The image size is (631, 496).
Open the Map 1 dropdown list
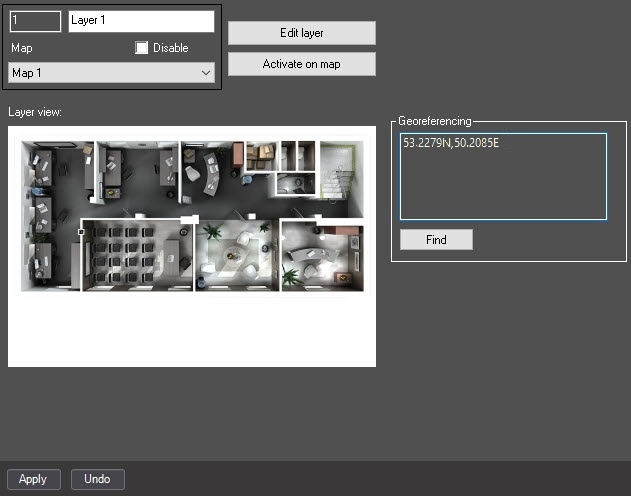click(x=111, y=73)
